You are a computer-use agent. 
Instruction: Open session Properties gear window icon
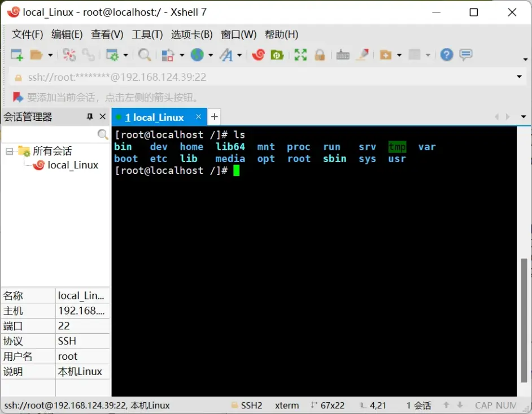(x=112, y=55)
